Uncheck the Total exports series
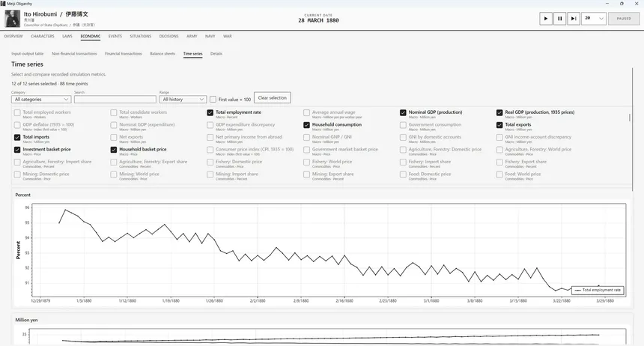The width and height of the screenshot is (644, 346). [x=499, y=125]
